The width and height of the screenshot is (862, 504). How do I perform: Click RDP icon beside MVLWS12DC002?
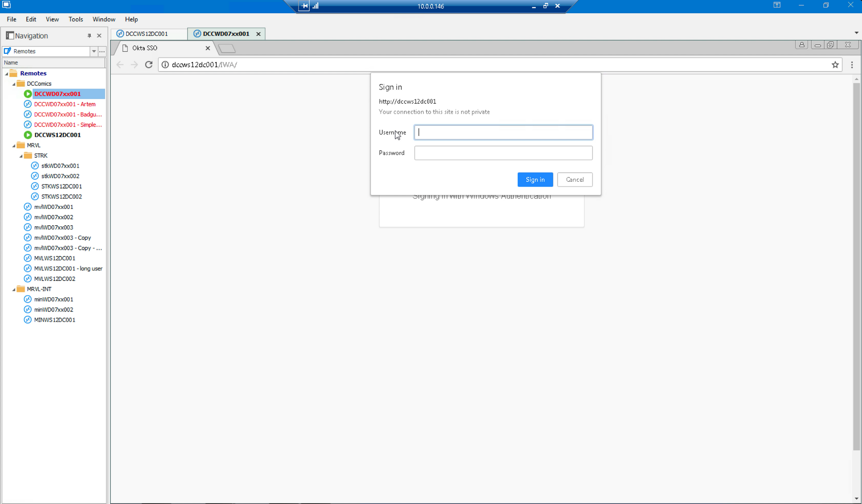[x=28, y=279]
